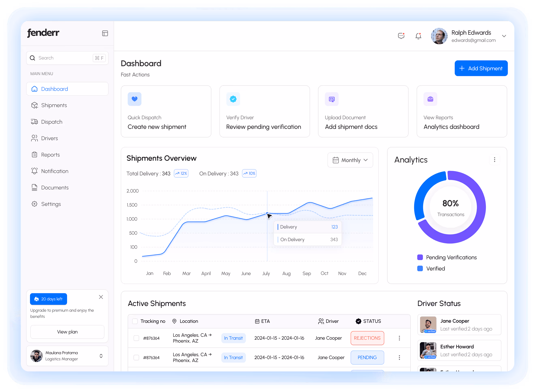Open the chat messages icon
Screen dimensions: 535x392
coord(401,36)
